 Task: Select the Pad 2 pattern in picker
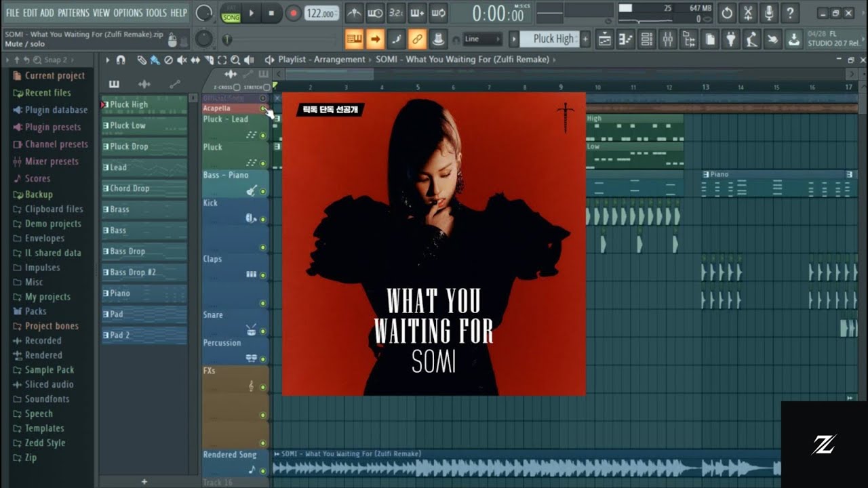click(x=144, y=335)
